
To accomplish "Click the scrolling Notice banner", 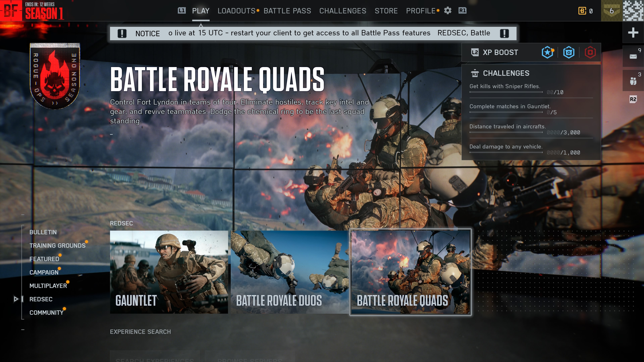I will click(313, 33).
